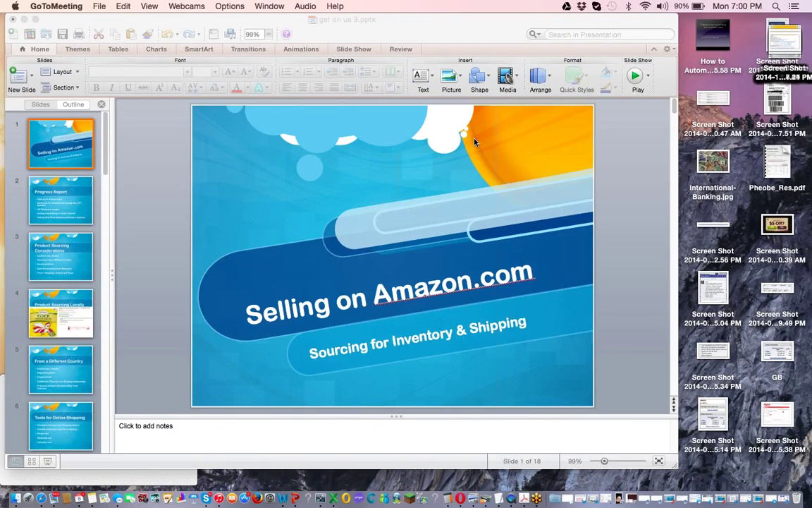Switch to Slide Sorter view
Viewport: 812px width, 508px height.
(32, 461)
